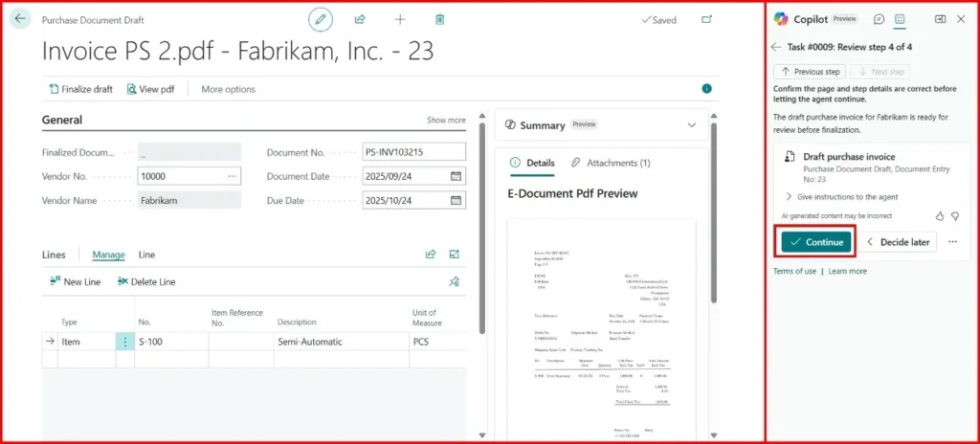This screenshot has height=444, width=980.
Task: Collapse the Summary panel chevron
Action: (x=692, y=125)
